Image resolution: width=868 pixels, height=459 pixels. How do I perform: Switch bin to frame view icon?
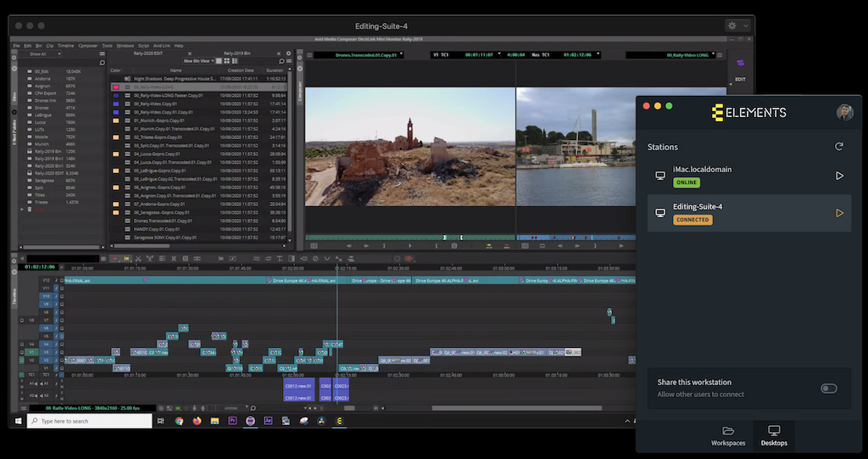click(x=226, y=61)
